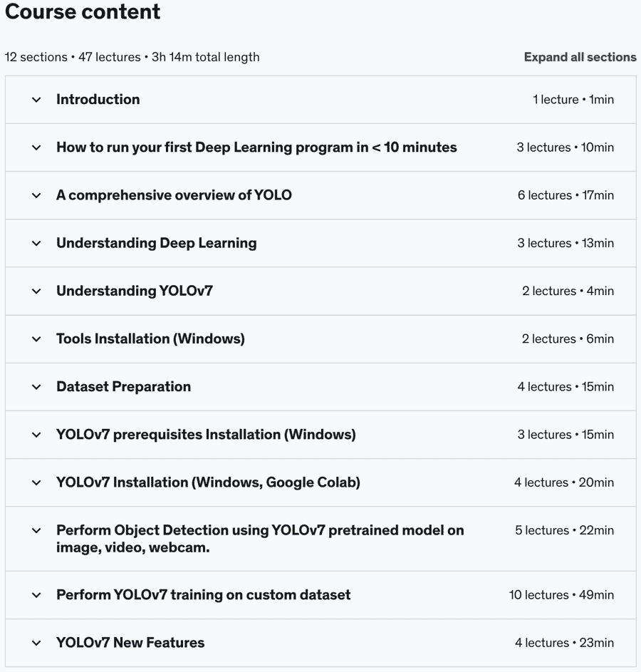Click chevron next to Understanding Deep Learning

[x=36, y=244]
